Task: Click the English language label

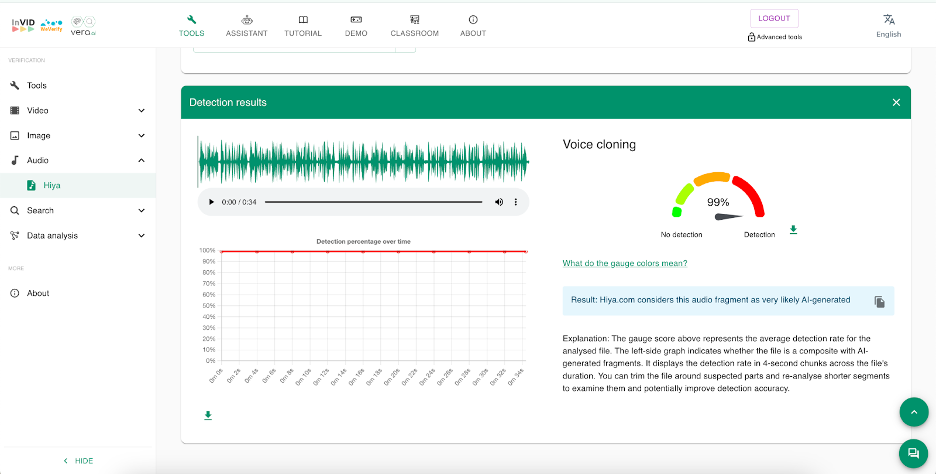Action: coord(889,34)
